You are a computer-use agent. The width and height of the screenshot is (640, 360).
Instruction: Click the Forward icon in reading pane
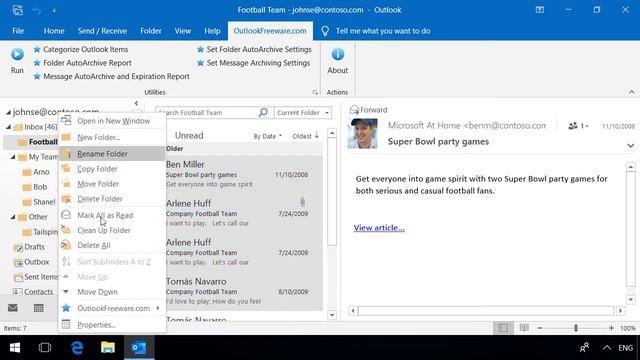pos(354,110)
